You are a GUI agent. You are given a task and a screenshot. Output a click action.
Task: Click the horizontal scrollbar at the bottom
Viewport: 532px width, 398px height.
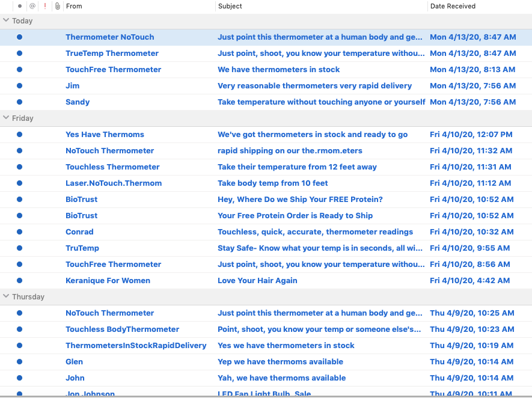pyautogui.click(x=264, y=396)
